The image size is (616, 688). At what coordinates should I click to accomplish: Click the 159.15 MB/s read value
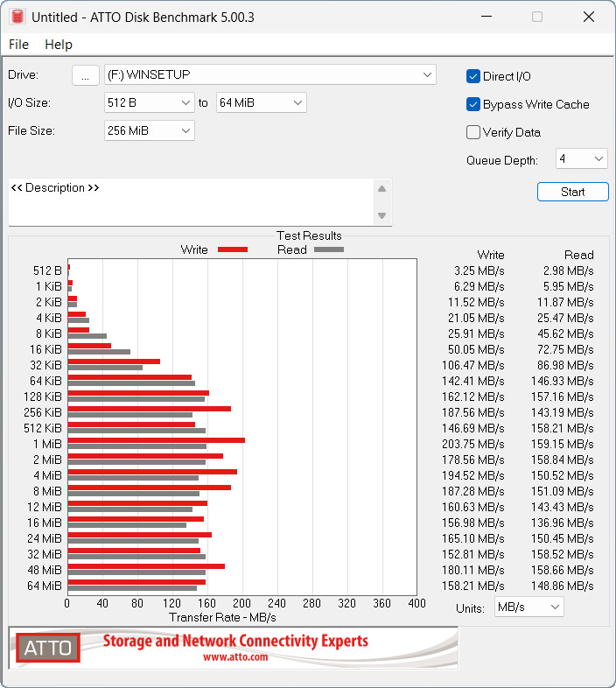(563, 444)
